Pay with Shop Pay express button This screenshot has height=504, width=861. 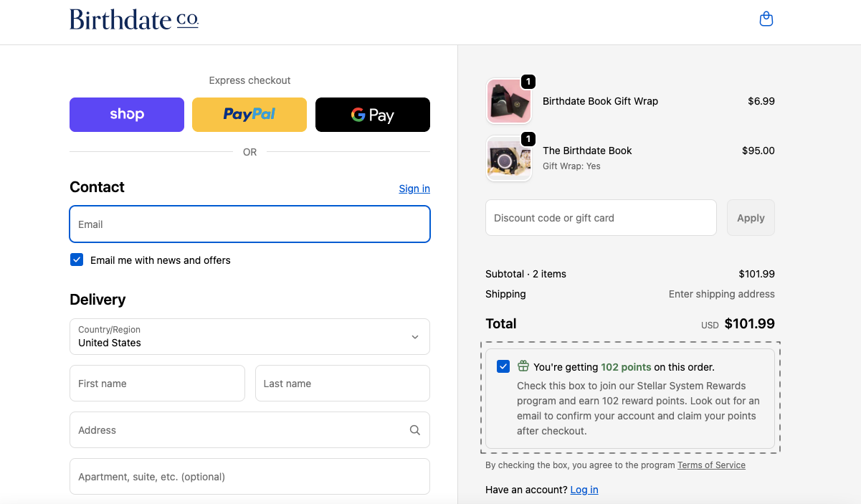(x=127, y=115)
